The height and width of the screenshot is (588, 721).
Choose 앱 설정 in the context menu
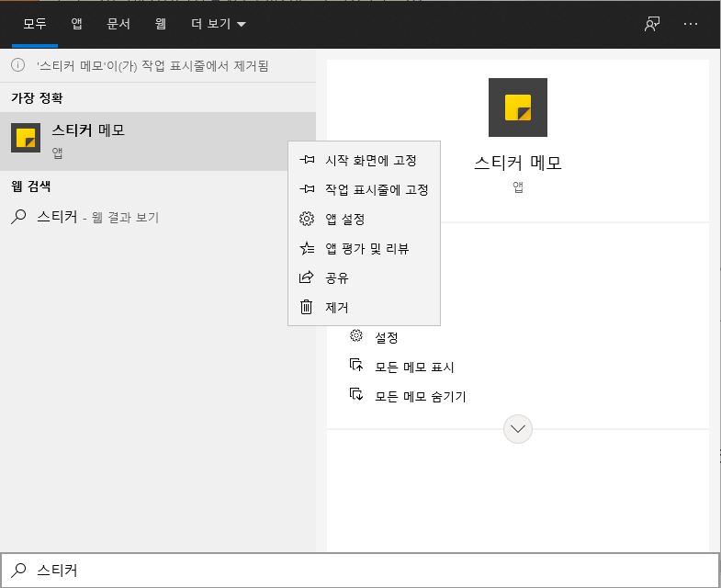point(364,219)
